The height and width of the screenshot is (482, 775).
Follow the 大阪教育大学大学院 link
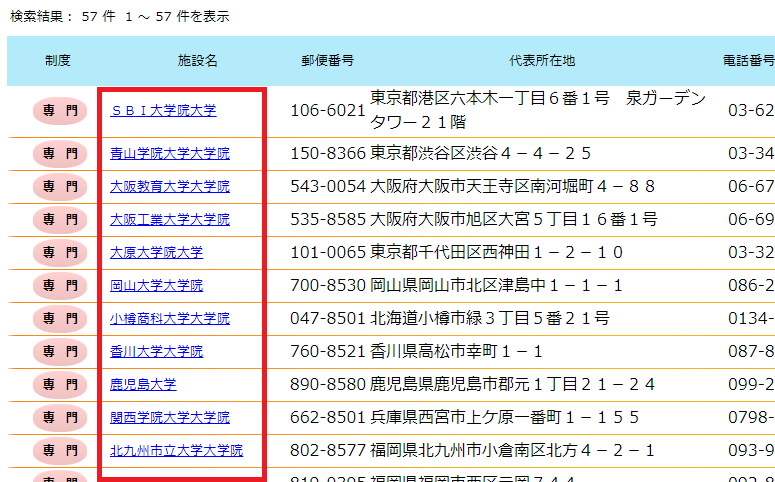click(x=170, y=187)
